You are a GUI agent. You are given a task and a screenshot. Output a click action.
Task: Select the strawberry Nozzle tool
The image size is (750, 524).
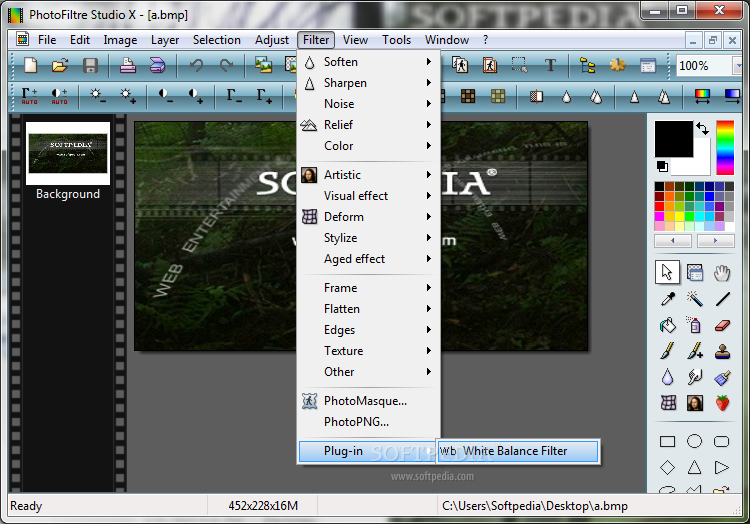point(722,403)
